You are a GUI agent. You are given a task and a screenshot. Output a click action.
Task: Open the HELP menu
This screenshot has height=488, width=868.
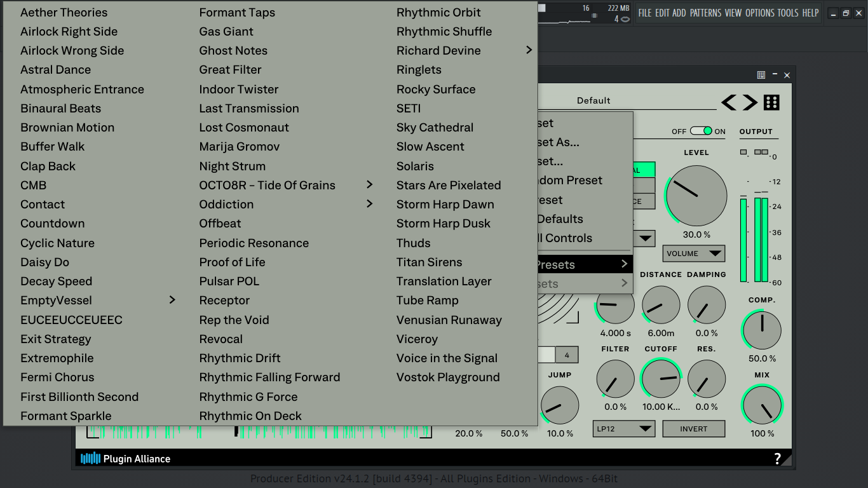click(x=810, y=13)
